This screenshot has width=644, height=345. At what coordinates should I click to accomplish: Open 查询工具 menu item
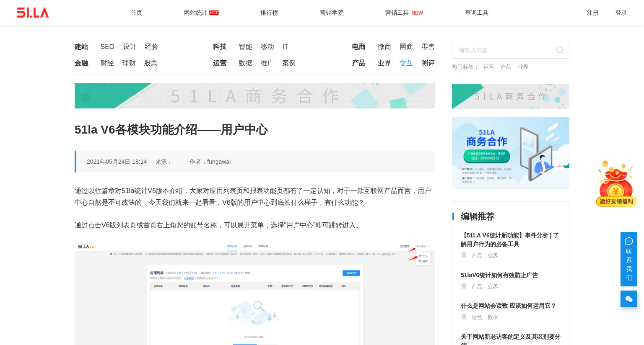477,13
